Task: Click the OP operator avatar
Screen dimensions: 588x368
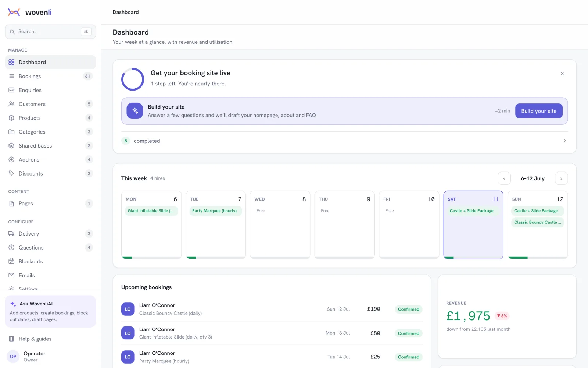Action: (x=13, y=357)
